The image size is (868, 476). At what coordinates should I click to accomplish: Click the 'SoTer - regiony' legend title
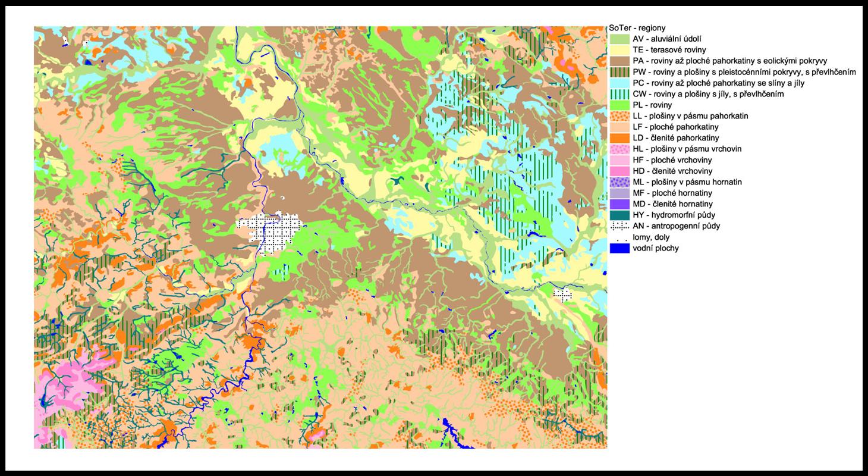pyautogui.click(x=637, y=27)
